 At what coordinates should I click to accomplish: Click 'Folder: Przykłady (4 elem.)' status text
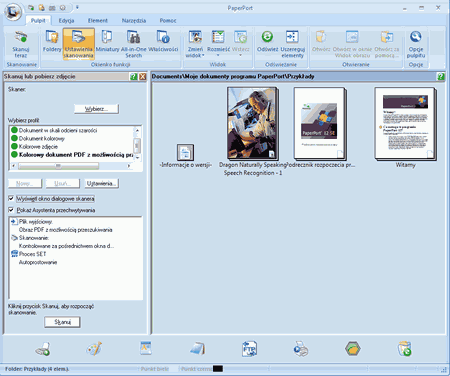(37, 369)
